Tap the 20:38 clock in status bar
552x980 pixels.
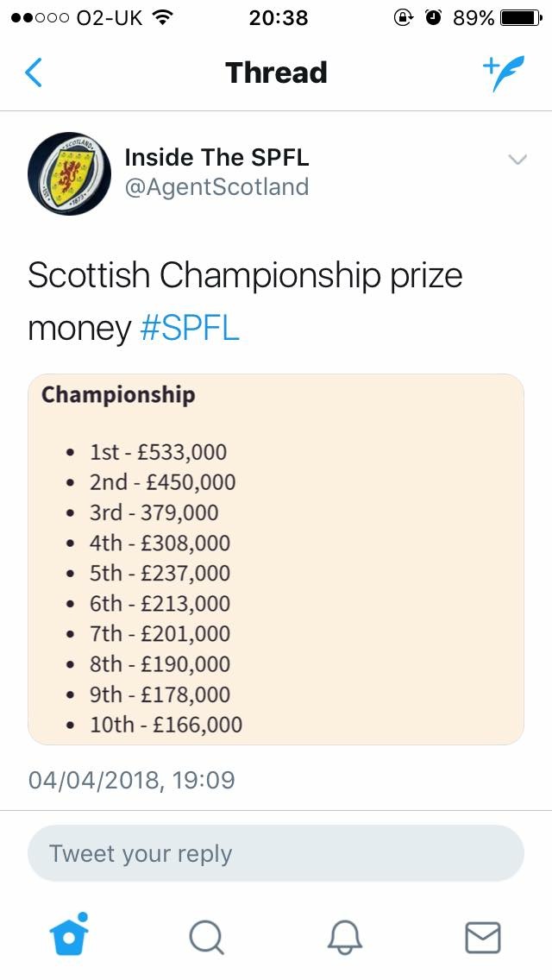(279, 17)
